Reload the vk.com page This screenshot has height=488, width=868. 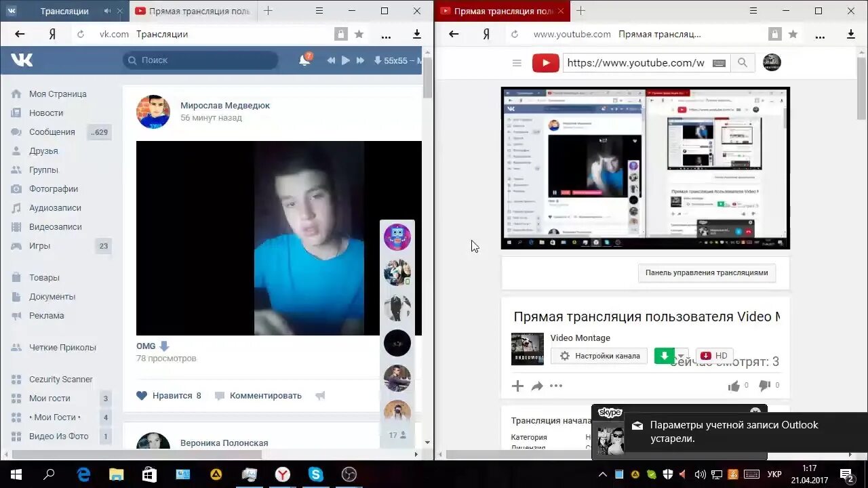81,34
